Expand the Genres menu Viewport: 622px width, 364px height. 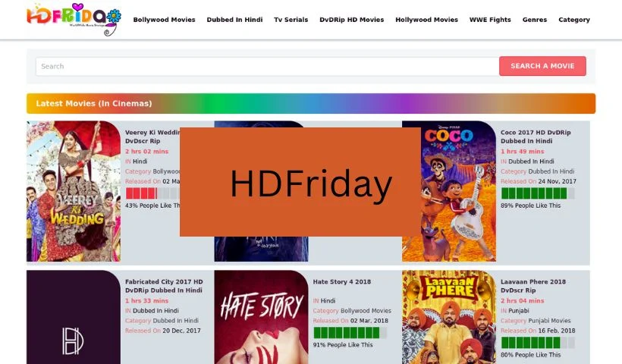tap(534, 20)
